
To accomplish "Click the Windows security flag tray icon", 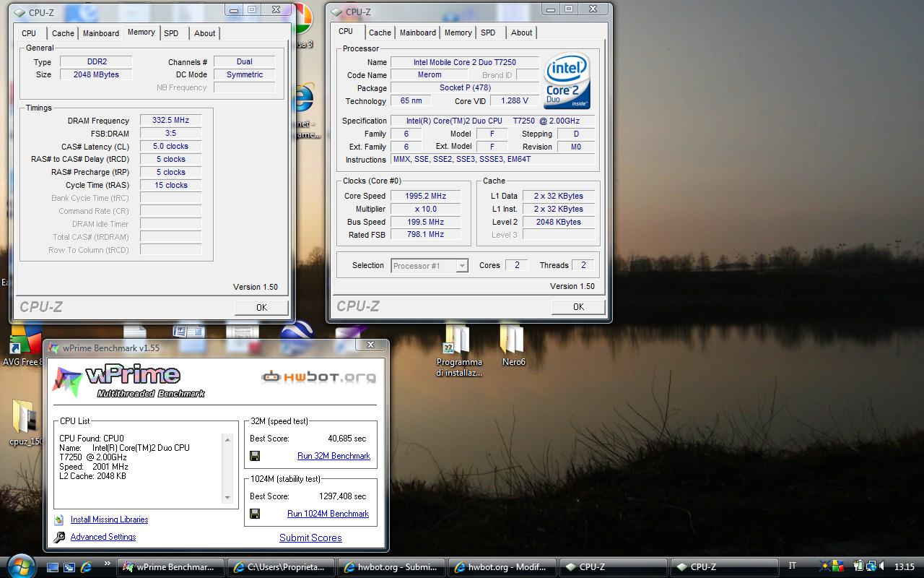I will coord(837,566).
